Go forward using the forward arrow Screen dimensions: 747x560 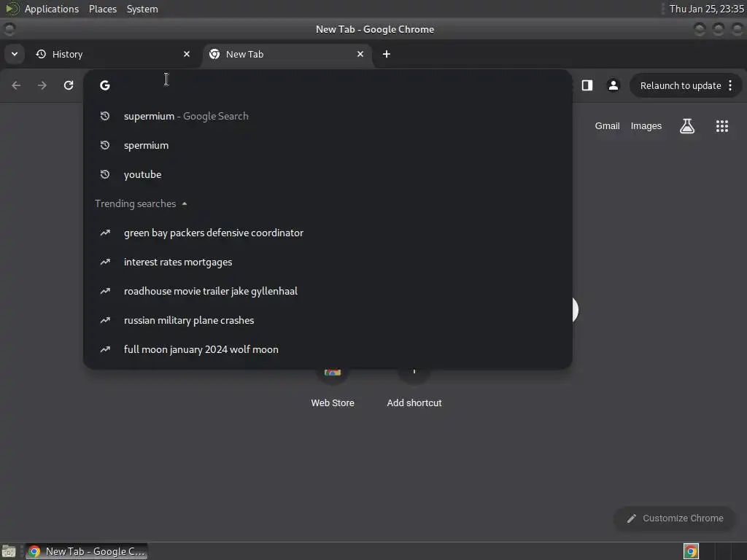[x=42, y=85]
